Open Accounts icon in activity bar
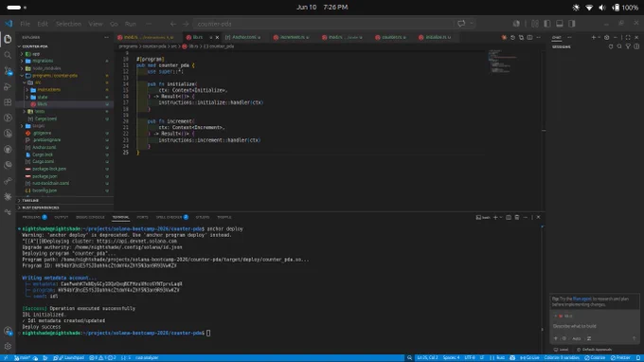Screen dimensions: 644x362 click(x=8, y=331)
